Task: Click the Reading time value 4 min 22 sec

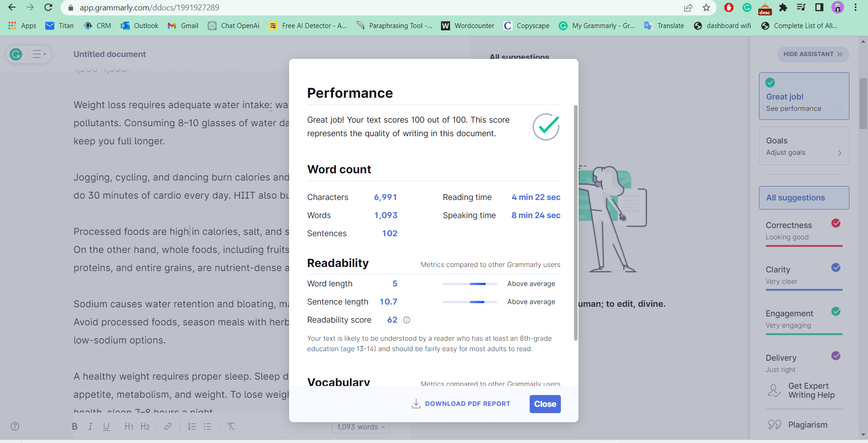Action: click(536, 197)
